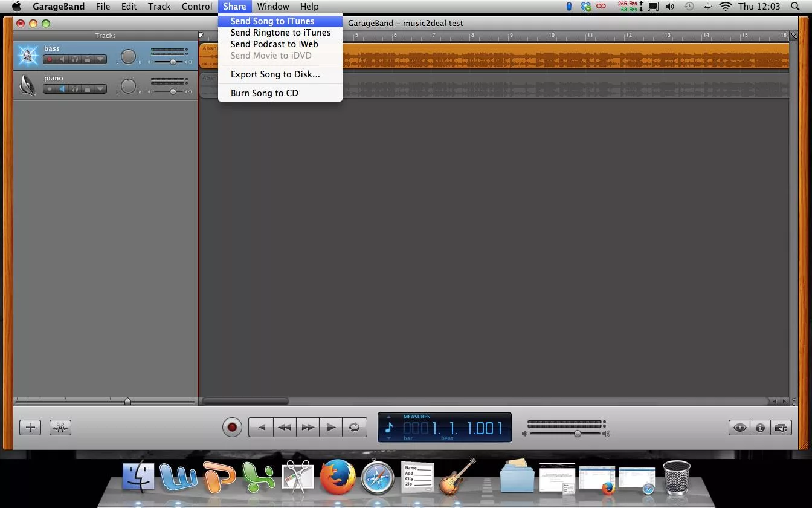Open the media browser icon
The width and height of the screenshot is (812, 508).
point(781,428)
